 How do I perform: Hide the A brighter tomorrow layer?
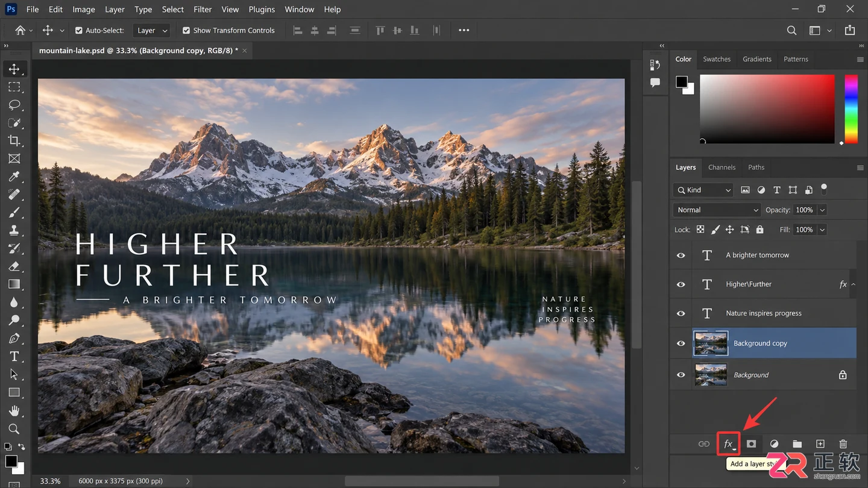[681, 255]
